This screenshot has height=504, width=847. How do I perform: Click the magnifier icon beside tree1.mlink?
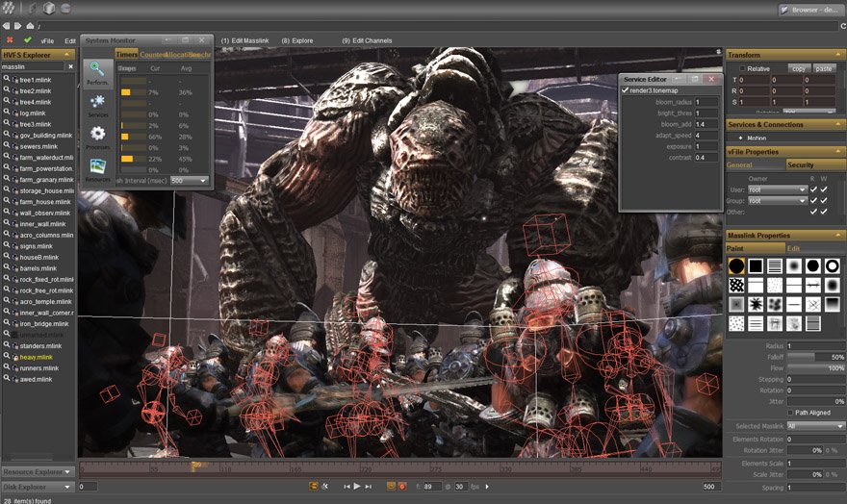click(x=7, y=79)
